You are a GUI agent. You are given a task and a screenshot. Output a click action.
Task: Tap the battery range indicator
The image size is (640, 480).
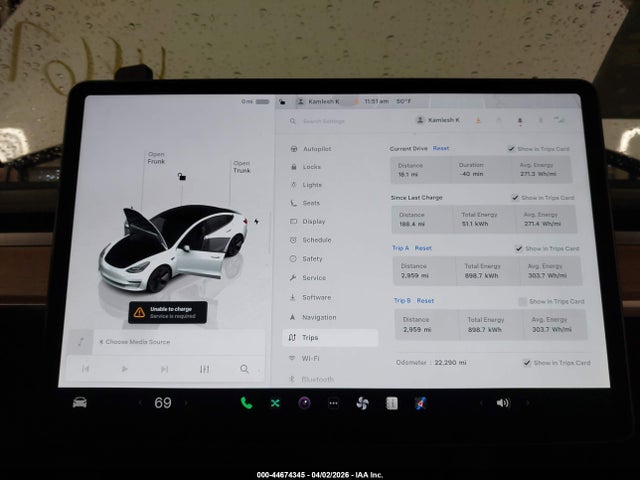click(x=256, y=101)
